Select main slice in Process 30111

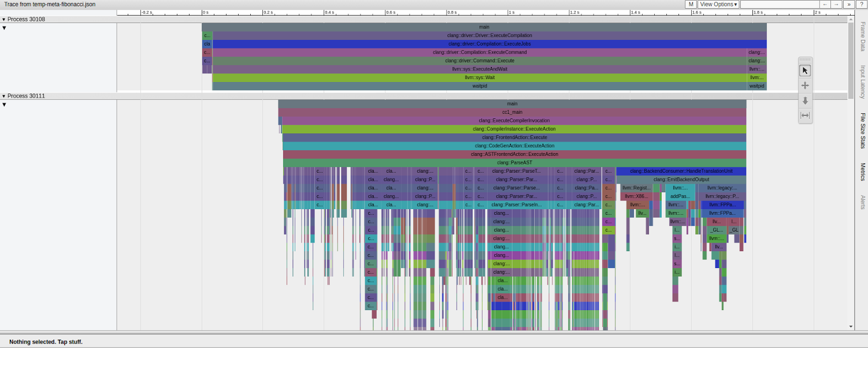pyautogui.click(x=512, y=104)
